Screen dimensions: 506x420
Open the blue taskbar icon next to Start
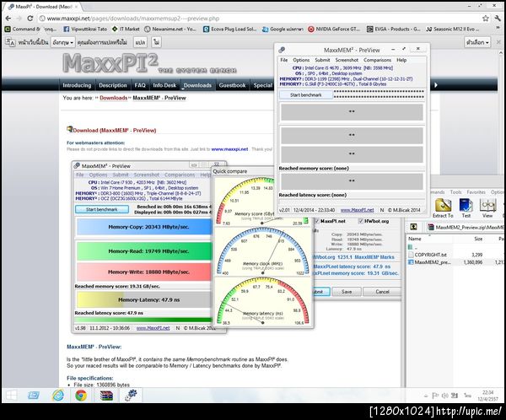[x=33, y=396]
